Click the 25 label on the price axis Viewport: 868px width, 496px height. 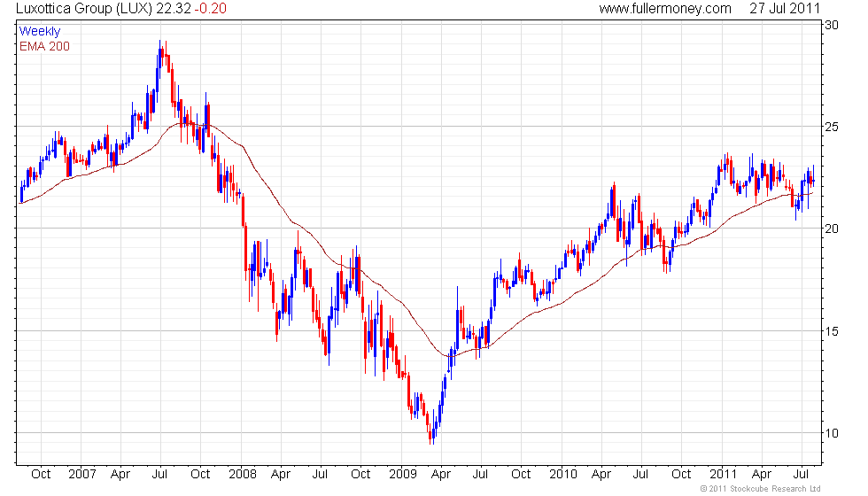[832, 127]
